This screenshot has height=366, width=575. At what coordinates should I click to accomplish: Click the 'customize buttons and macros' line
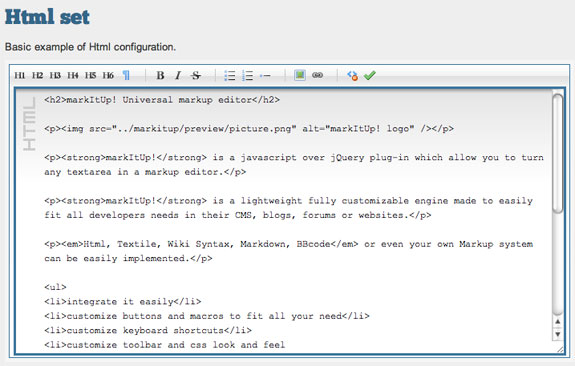pos(207,316)
